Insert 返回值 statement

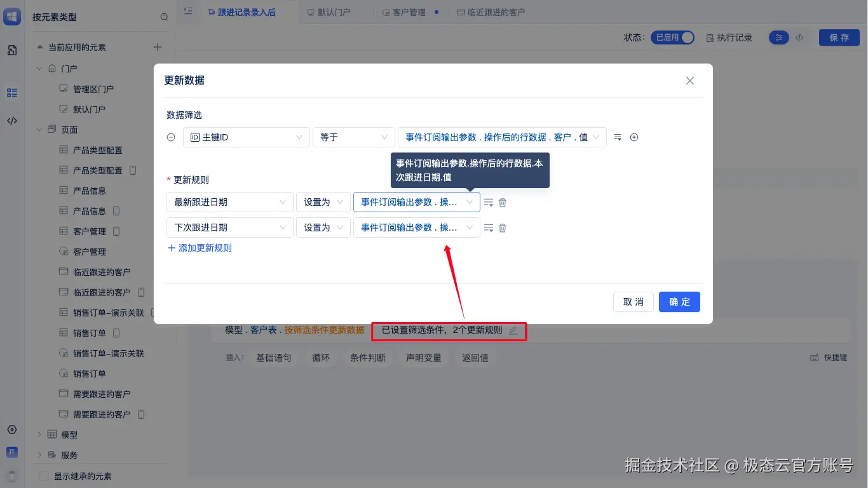tap(475, 358)
